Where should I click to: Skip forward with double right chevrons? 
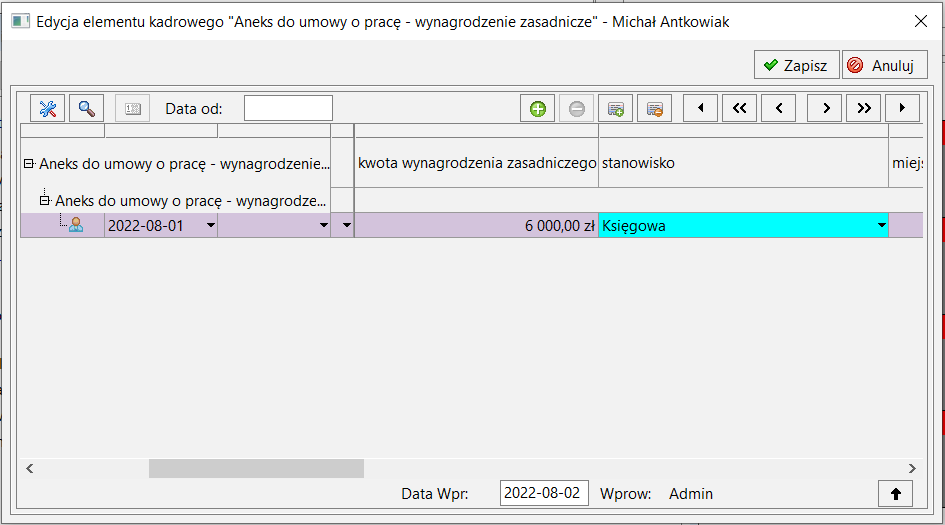click(864, 108)
